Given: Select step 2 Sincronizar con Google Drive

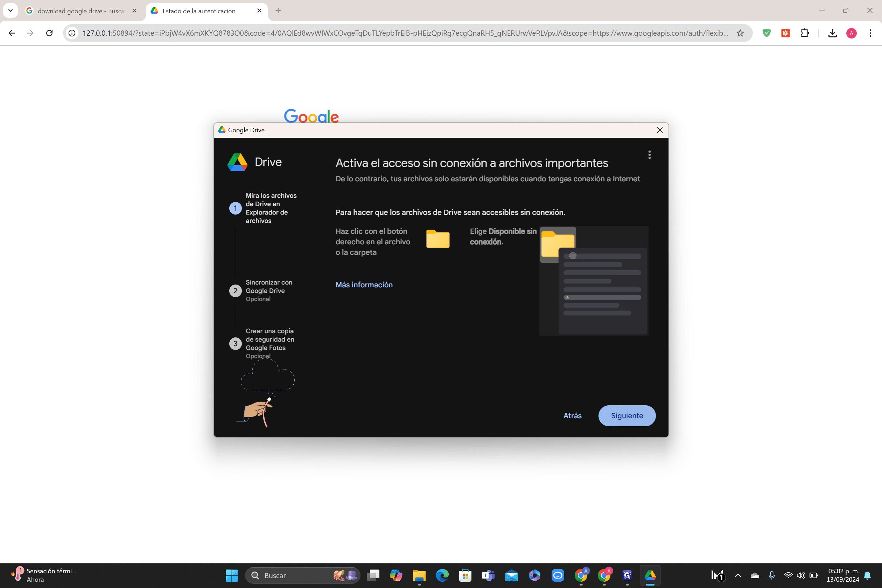Looking at the screenshot, I should pos(261,290).
